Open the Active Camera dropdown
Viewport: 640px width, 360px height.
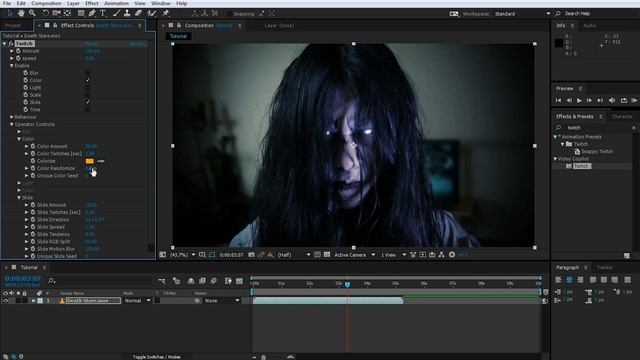[354, 255]
